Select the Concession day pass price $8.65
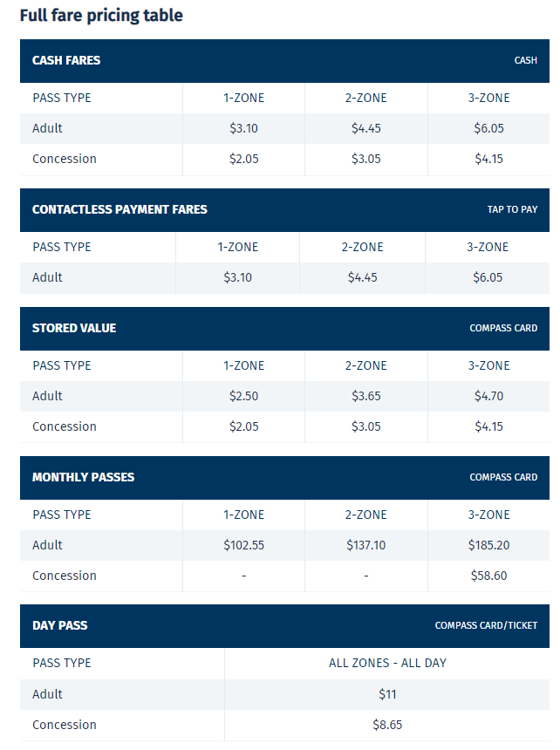 [387, 725]
